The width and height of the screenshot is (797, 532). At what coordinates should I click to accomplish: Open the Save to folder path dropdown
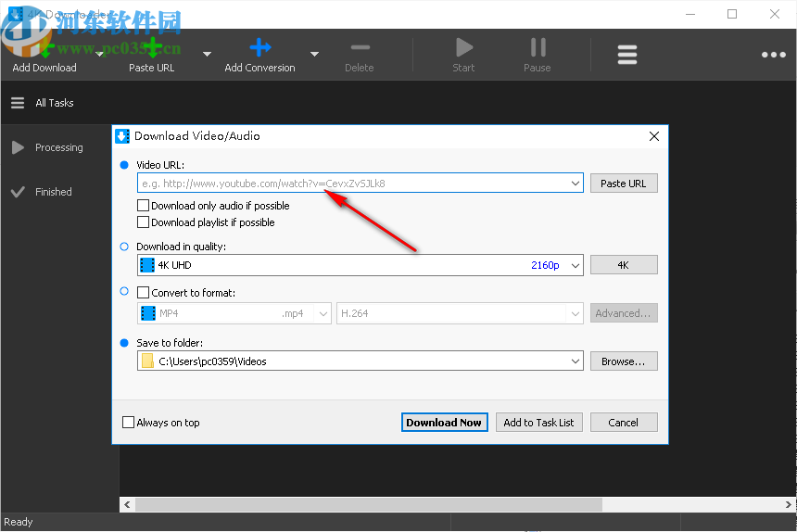pyautogui.click(x=576, y=361)
